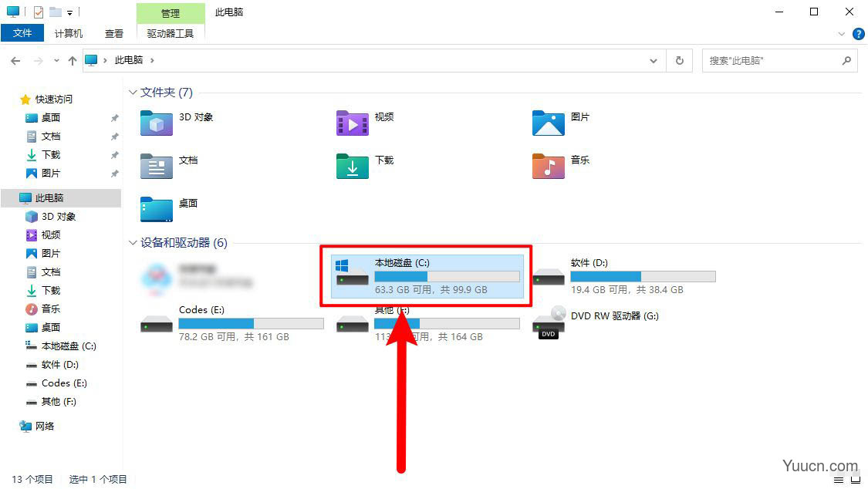Viewport: 868px width, 489px height.
Task: Select the 其他 (F:) drive icon
Action: [x=352, y=324]
